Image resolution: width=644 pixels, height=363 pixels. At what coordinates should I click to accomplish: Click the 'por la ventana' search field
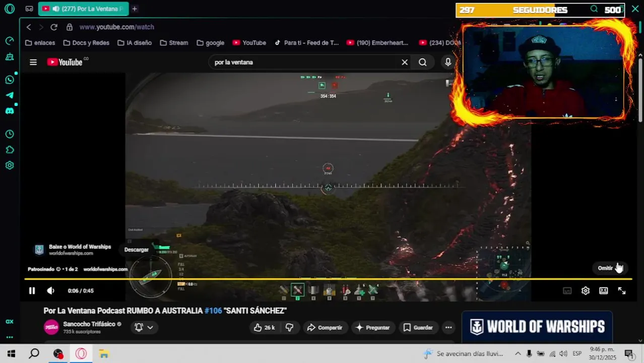pos(305,63)
